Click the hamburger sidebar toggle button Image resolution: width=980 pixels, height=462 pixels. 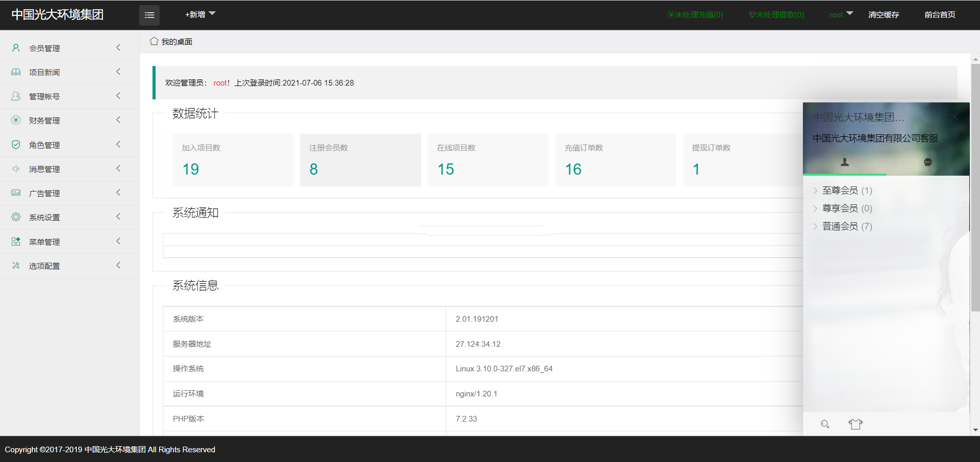click(149, 15)
